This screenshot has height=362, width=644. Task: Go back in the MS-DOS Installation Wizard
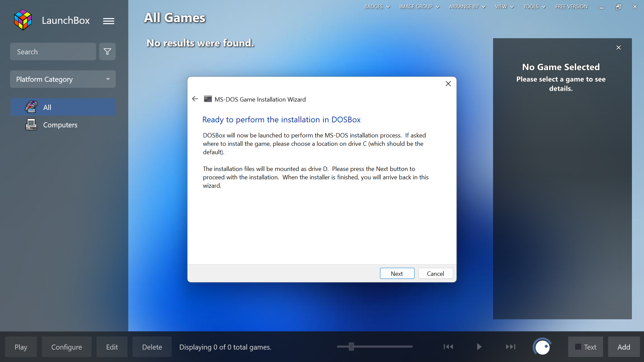pos(195,99)
